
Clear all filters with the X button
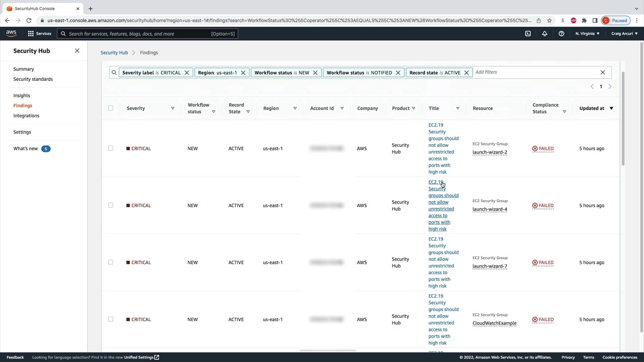point(603,72)
